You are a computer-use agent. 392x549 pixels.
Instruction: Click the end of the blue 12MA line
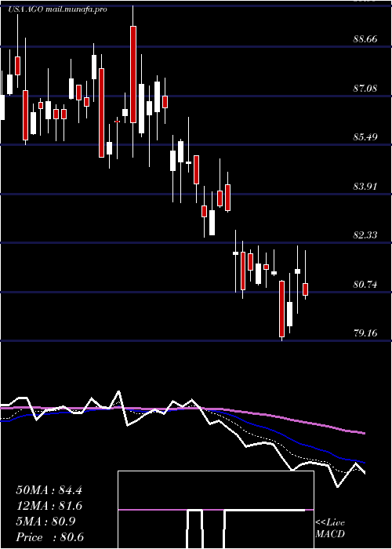364,463
